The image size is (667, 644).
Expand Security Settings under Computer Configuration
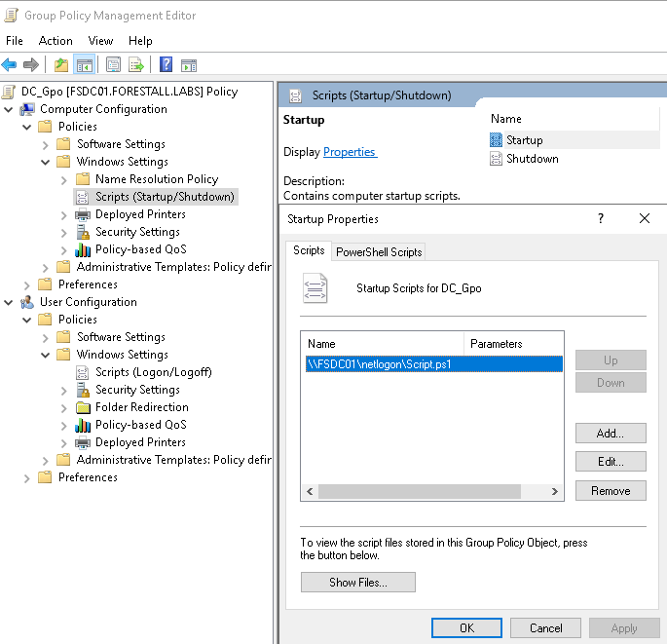[64, 232]
